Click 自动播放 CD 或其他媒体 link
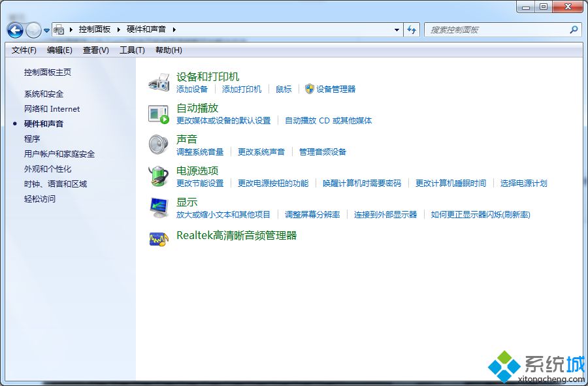Screen dimensions: 588x386 pos(328,120)
